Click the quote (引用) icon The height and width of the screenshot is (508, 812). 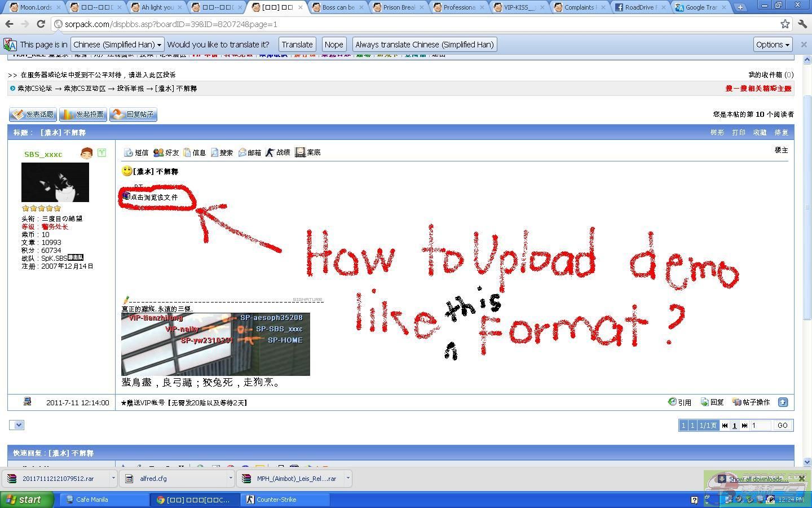[672, 402]
